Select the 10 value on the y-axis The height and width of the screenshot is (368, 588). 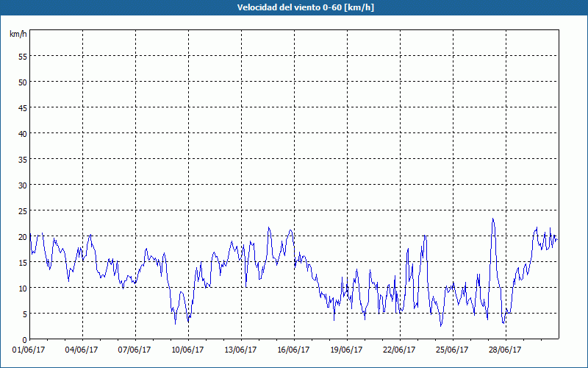point(23,289)
